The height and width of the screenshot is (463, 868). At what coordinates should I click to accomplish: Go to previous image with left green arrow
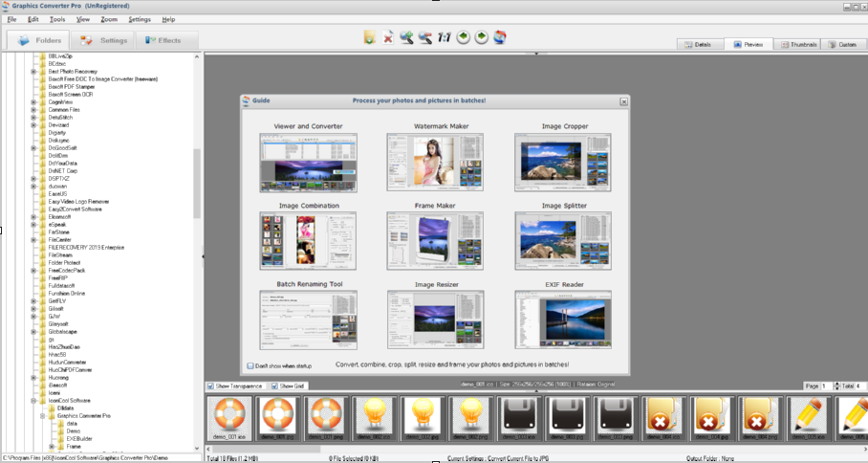(464, 37)
